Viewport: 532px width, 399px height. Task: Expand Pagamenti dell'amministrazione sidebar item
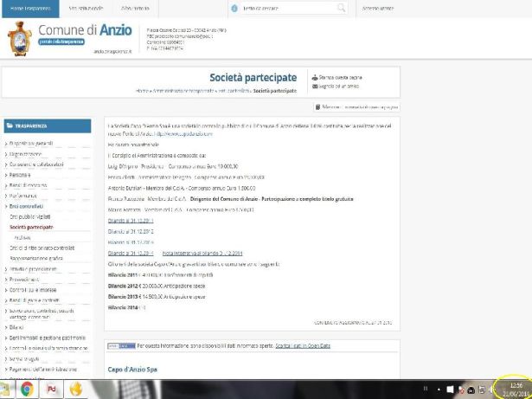pos(42,370)
